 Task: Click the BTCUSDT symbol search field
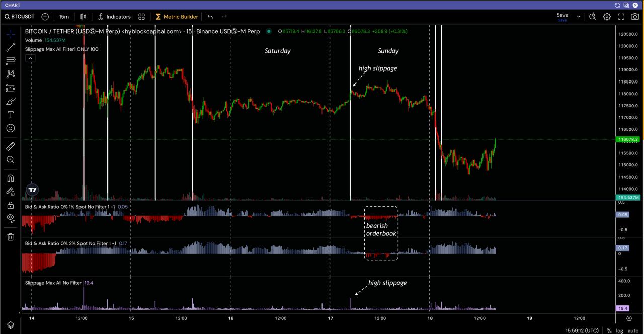tap(20, 17)
